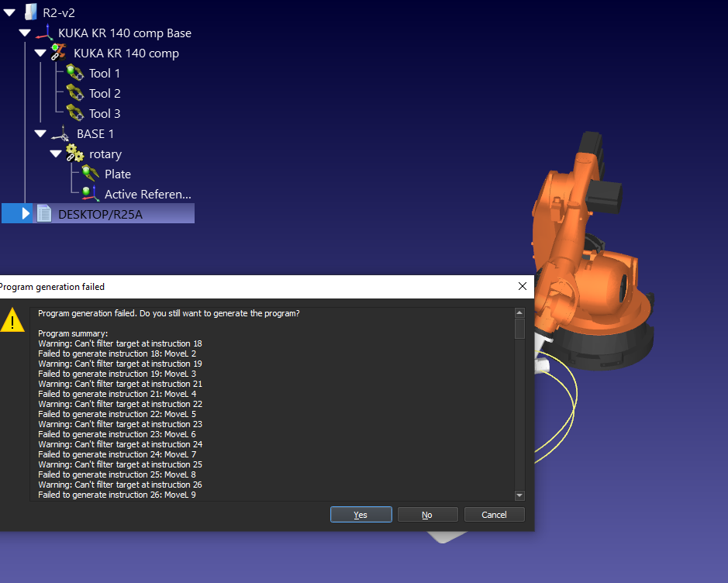Select the Tool 1 label
728x583 pixels.
point(105,74)
